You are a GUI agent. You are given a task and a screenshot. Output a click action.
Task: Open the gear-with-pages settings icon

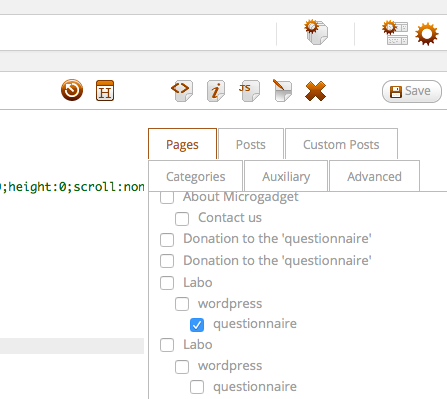tap(316, 32)
